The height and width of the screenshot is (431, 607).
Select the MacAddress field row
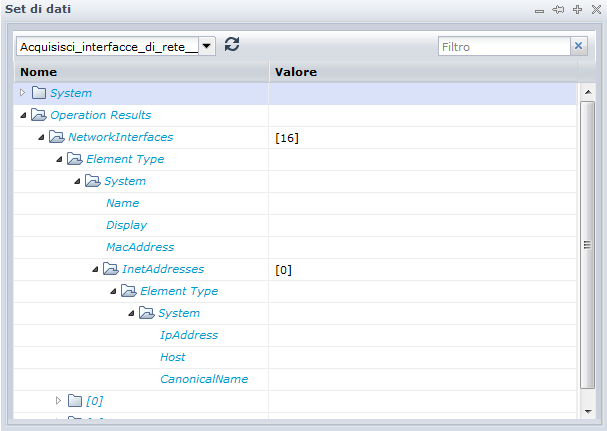tap(295, 247)
